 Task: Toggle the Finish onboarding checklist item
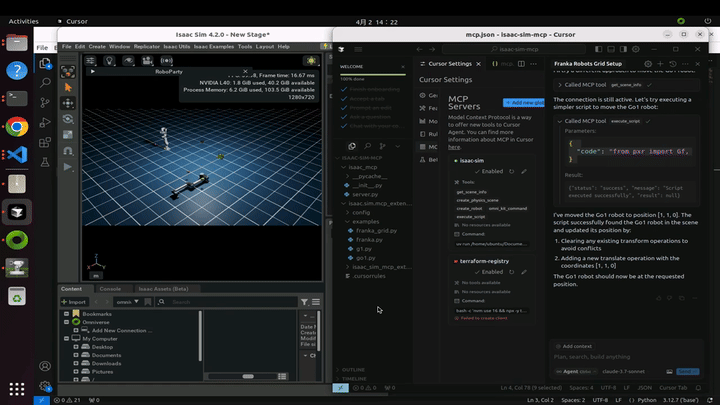pos(375,90)
